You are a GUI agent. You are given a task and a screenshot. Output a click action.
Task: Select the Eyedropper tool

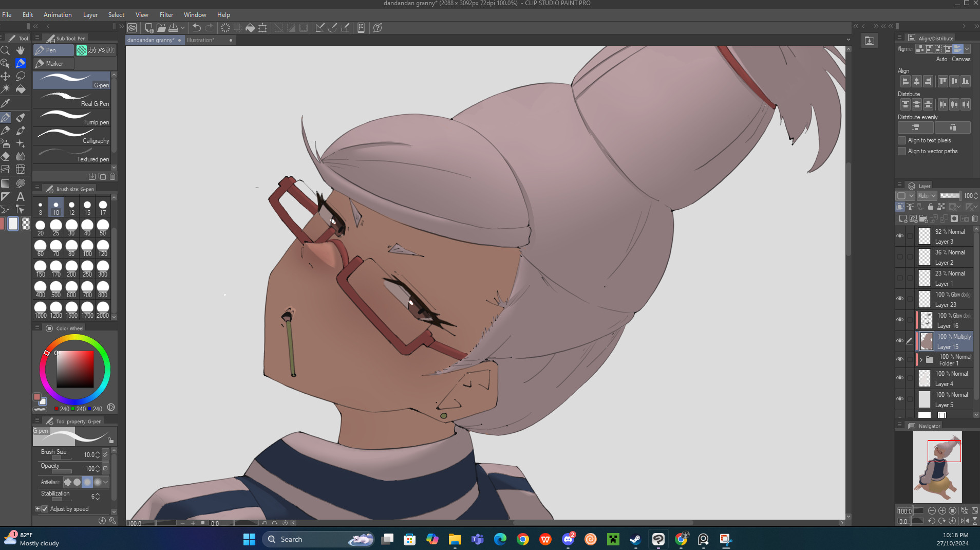coord(6,103)
